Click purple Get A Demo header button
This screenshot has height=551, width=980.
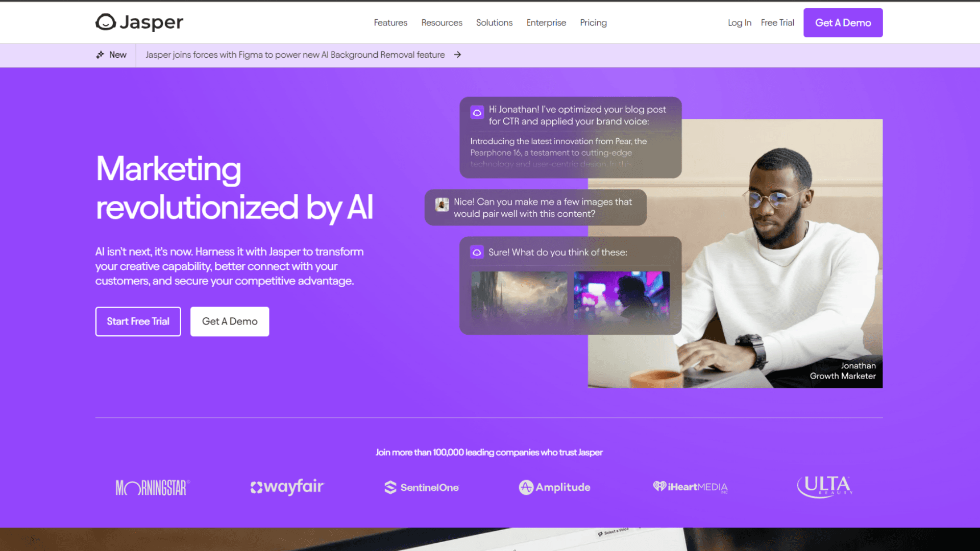click(x=843, y=22)
